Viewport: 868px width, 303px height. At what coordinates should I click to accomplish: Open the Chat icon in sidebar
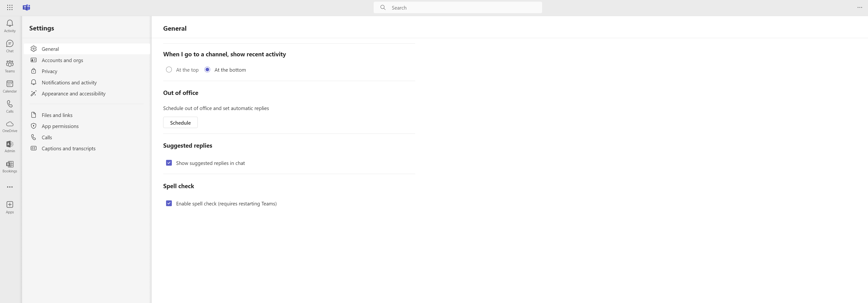10,46
